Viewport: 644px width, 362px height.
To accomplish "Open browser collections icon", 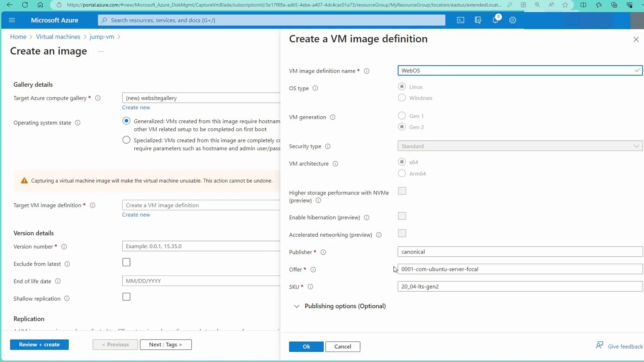I will tap(614, 5).
